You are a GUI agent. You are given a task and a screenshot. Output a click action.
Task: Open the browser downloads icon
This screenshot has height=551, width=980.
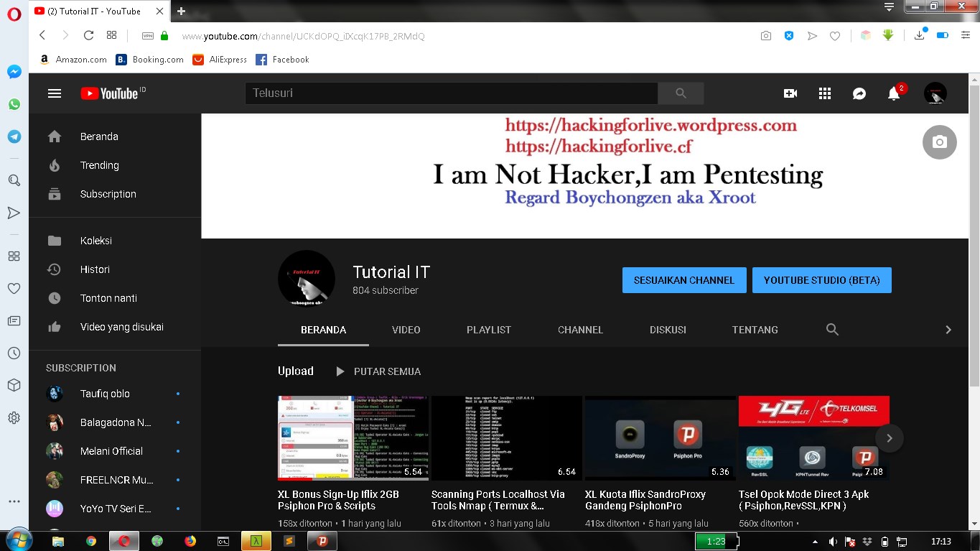click(x=920, y=35)
